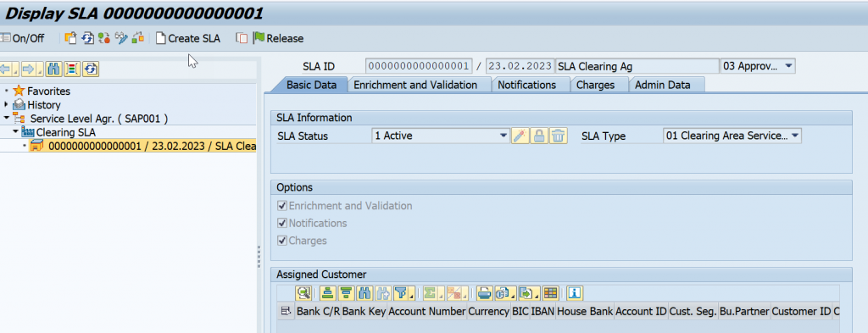Click Account ID column header
Screen dimensions: 868x333
pyautogui.click(x=641, y=312)
